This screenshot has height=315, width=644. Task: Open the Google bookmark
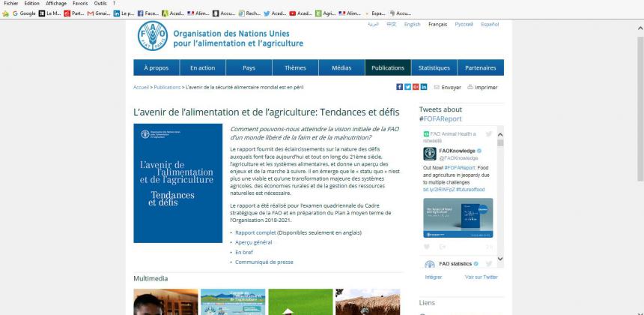pyautogui.click(x=24, y=13)
